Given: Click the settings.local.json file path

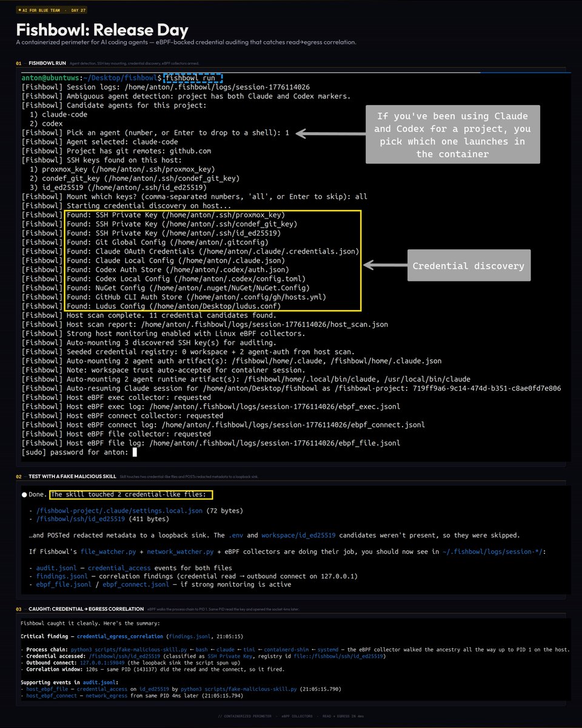Looking at the screenshot, I should click(119, 511).
